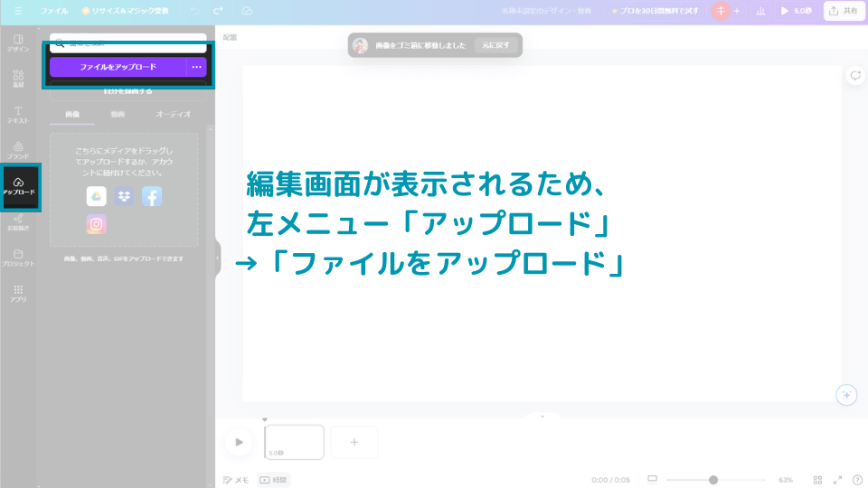Open the テキスト sidebar panel
The width and height of the screenshot is (868, 488).
click(x=18, y=115)
